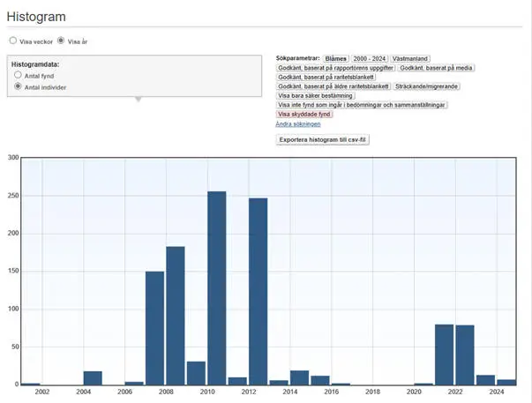532x403 pixels.
Task: Choose 'Antal individer' as histogram data
Action: pyautogui.click(x=19, y=87)
